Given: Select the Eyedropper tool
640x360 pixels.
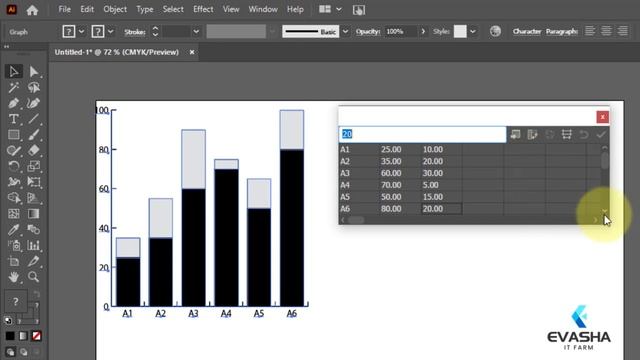Looking at the screenshot, I should point(13,230).
